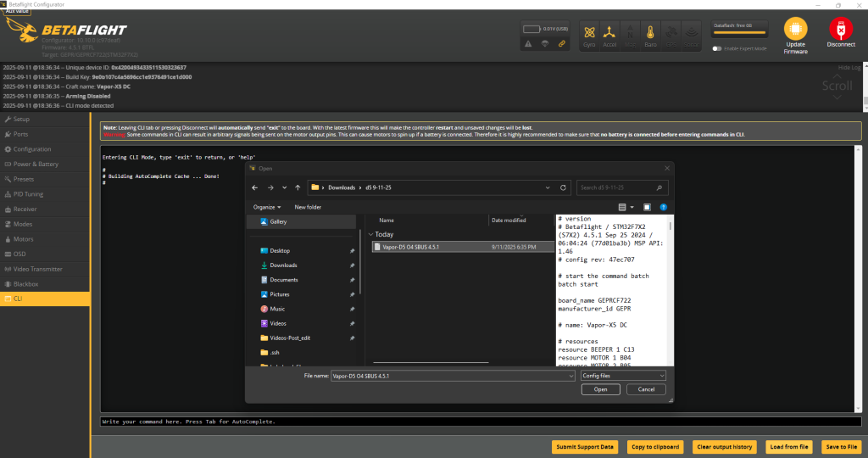Click Clear output history button
Image resolution: width=868 pixels, height=458 pixels.
[724, 447]
